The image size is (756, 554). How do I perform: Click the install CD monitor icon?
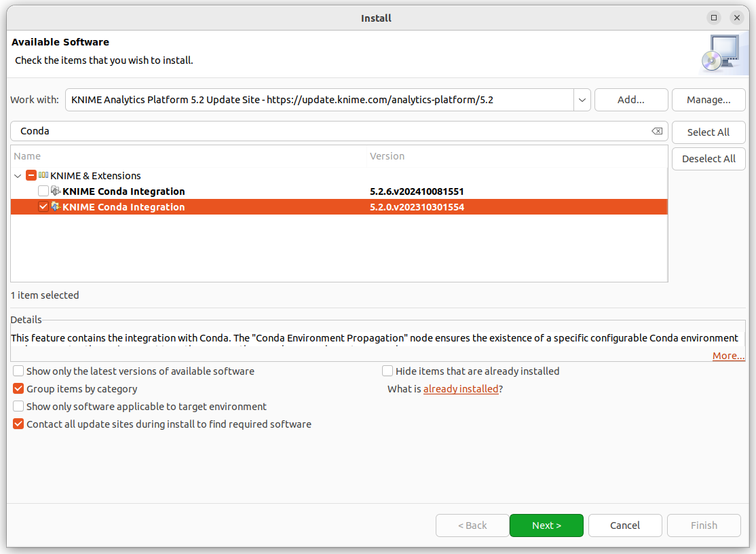click(719, 53)
